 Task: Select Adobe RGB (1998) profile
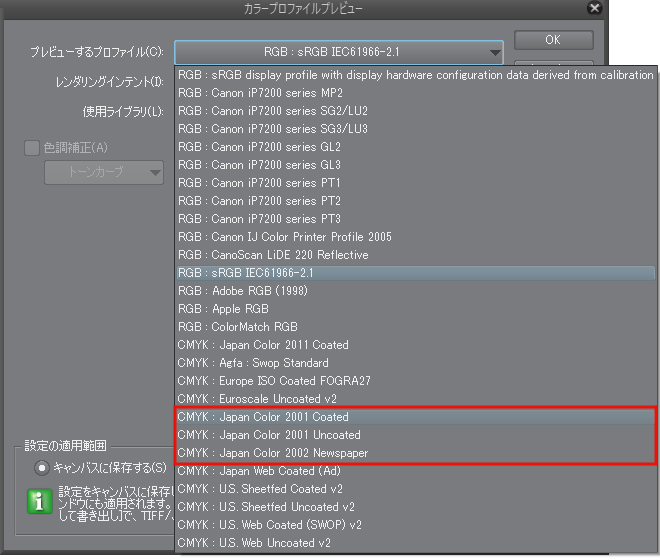pos(415,291)
